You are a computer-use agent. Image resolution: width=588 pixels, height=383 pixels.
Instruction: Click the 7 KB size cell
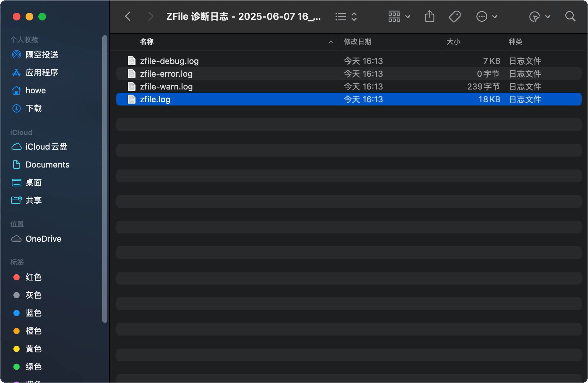click(x=491, y=61)
